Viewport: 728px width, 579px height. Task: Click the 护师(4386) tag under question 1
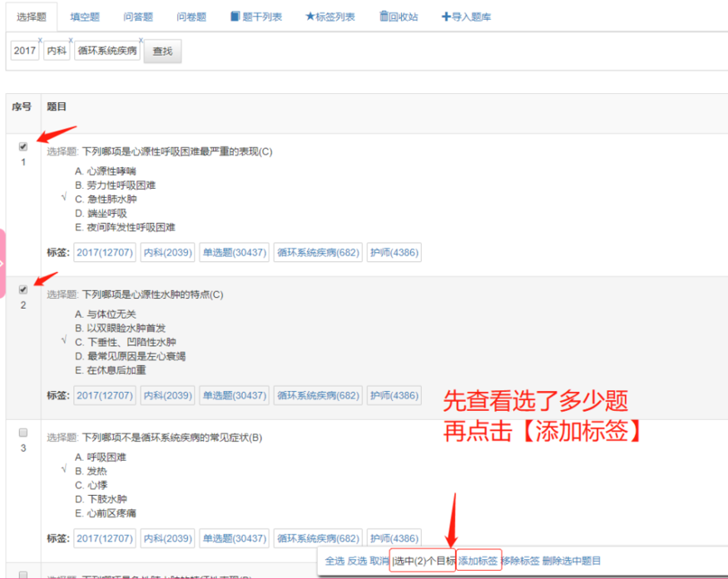coord(394,253)
